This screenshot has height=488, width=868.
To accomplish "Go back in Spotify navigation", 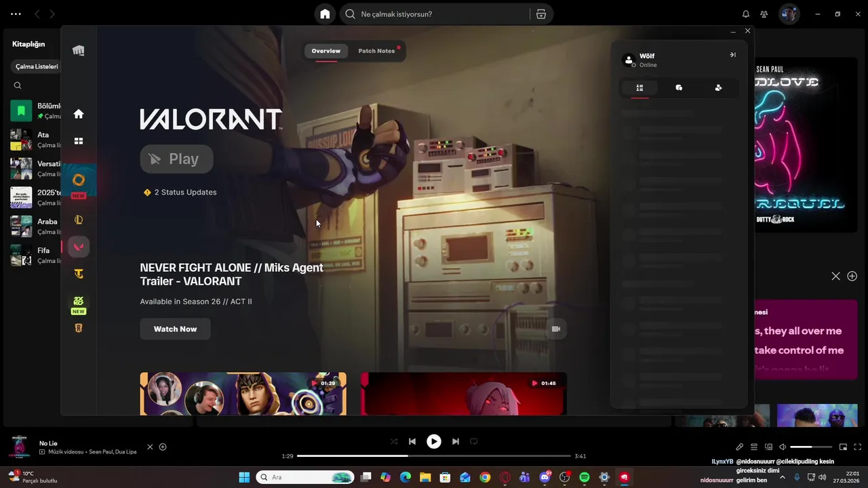I will point(37,14).
